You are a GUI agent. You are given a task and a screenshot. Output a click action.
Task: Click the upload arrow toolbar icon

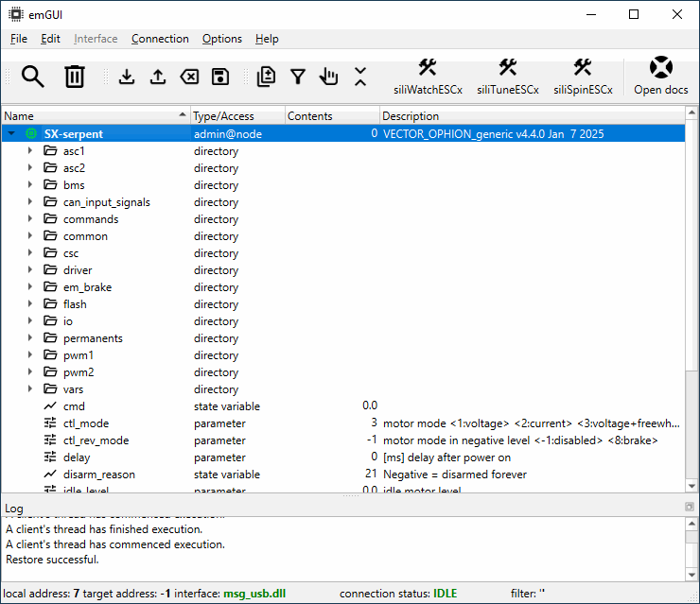point(158,77)
